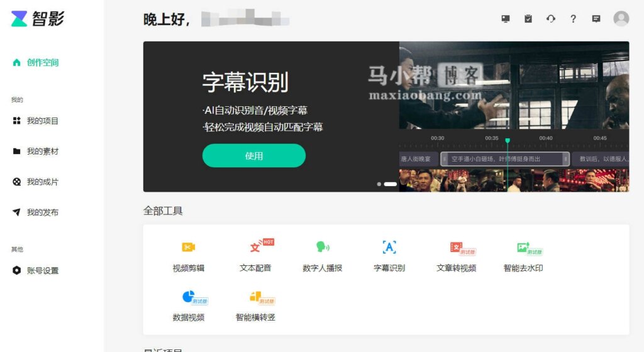The height and width of the screenshot is (352, 644).
Task: Switch to first banner slide dot
Action: point(379,184)
